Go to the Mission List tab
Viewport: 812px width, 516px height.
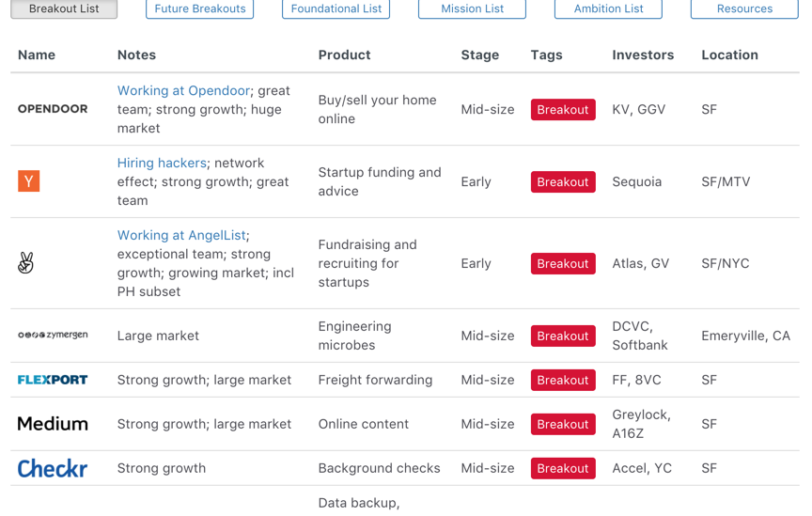(473, 9)
